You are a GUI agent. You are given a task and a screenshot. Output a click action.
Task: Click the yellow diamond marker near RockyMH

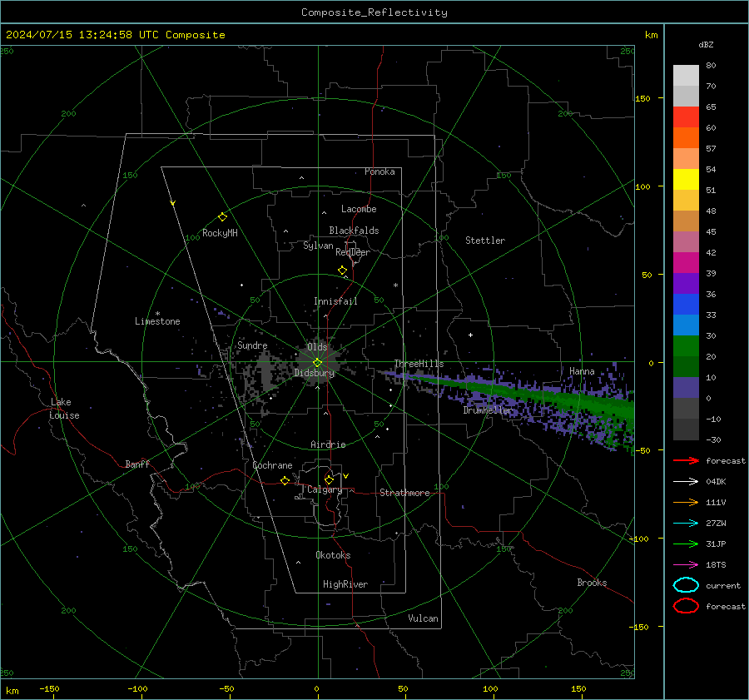click(x=222, y=217)
